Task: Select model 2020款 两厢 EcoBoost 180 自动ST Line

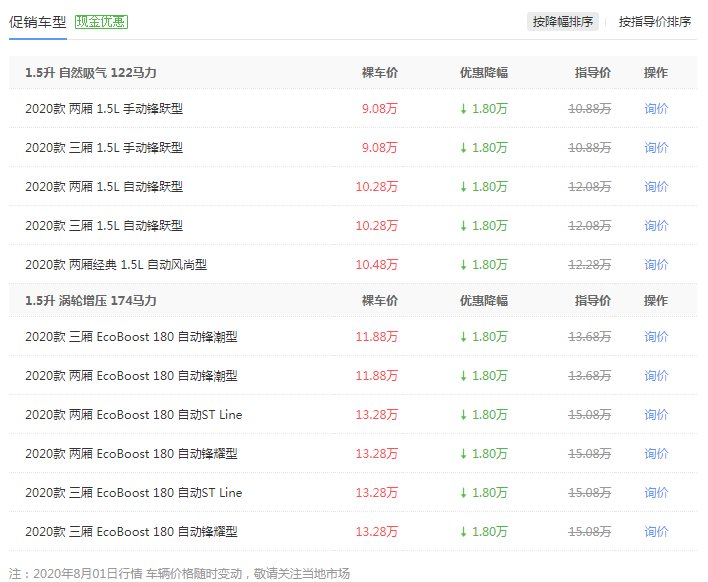Action: pos(134,414)
